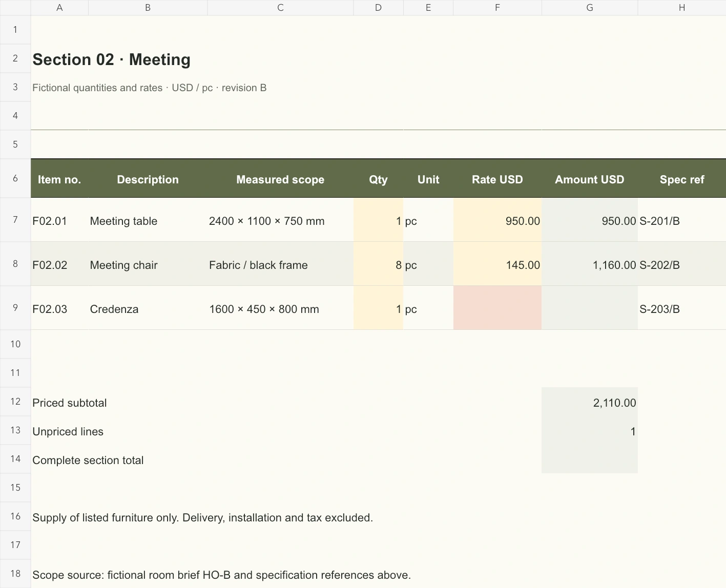
Task: Select the empty pink Credenza rate cell
Action: click(x=497, y=308)
